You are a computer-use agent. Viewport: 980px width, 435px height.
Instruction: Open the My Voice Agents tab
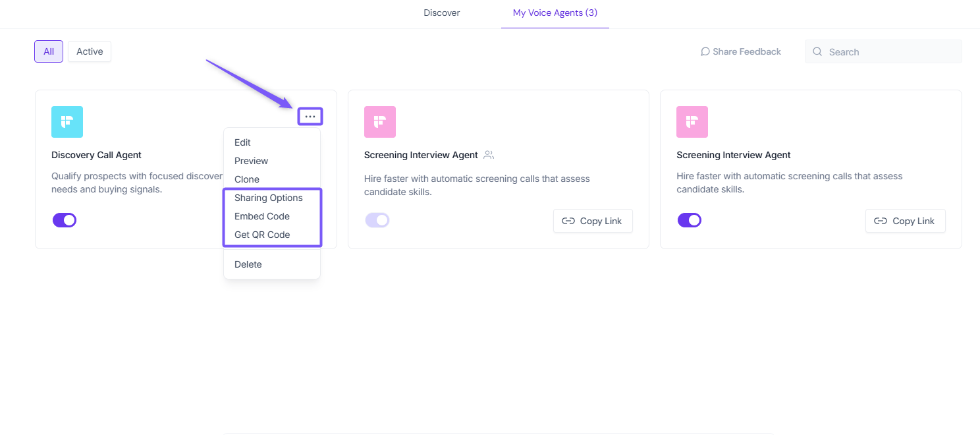555,13
